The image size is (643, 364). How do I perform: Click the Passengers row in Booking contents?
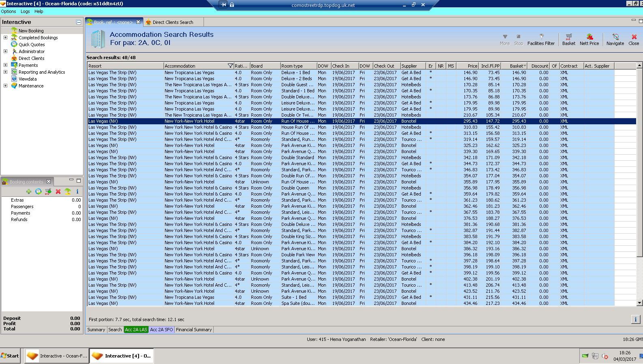pyautogui.click(x=42, y=206)
